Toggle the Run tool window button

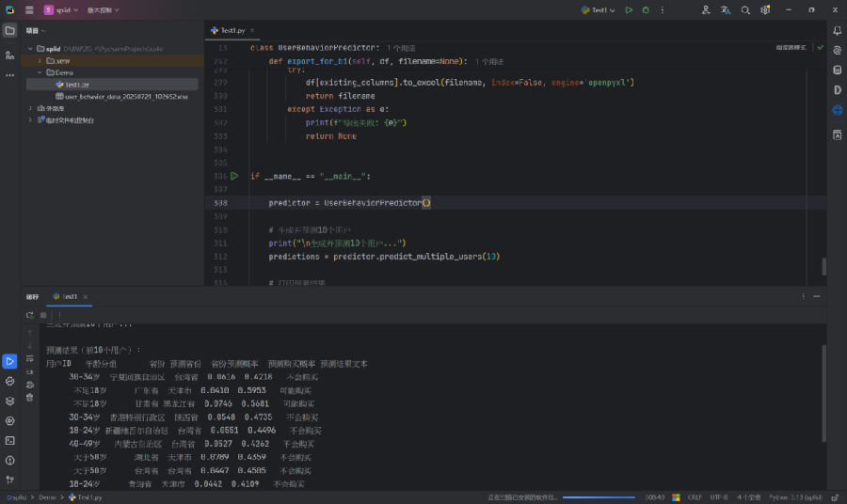click(x=9, y=361)
